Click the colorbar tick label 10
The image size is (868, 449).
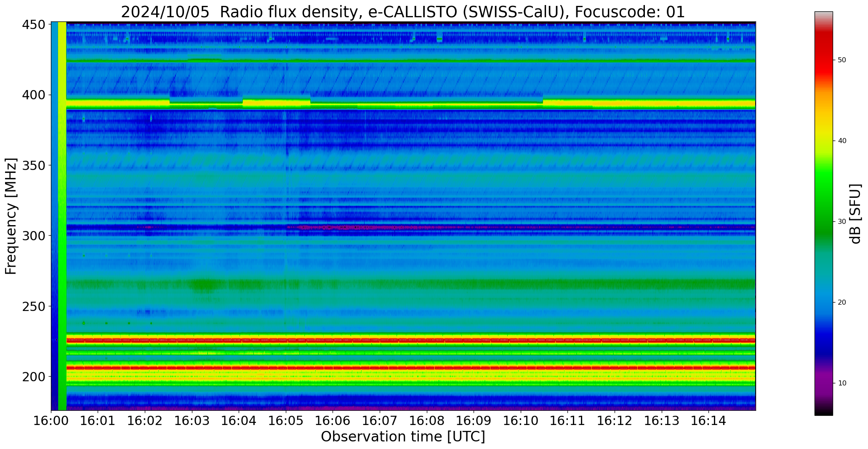click(x=842, y=383)
